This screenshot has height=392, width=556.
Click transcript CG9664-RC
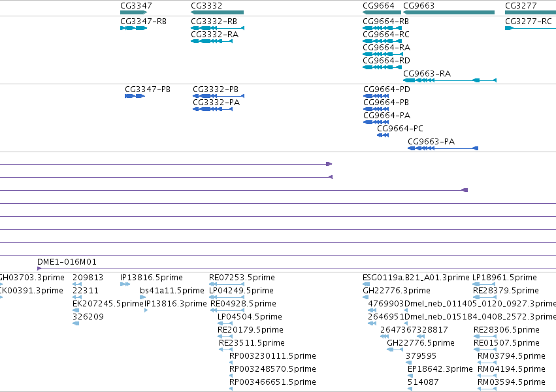[386, 35]
